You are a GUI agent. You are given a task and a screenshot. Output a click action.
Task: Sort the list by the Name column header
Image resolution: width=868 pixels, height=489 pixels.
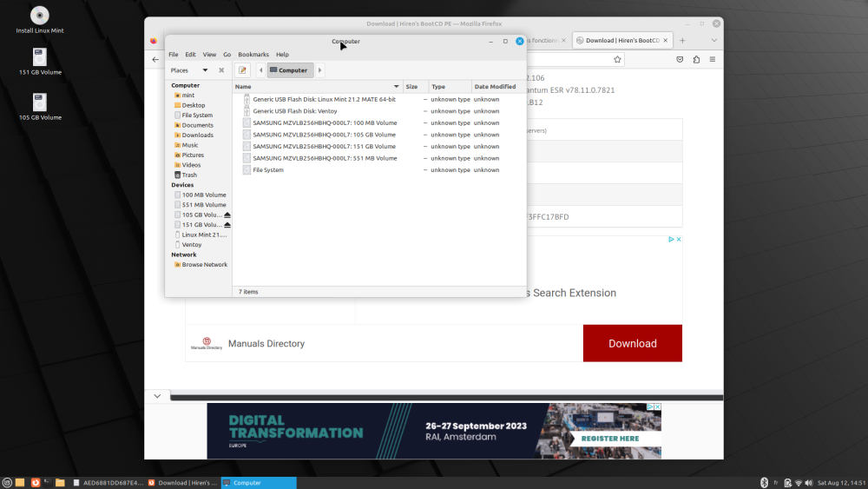coord(318,86)
